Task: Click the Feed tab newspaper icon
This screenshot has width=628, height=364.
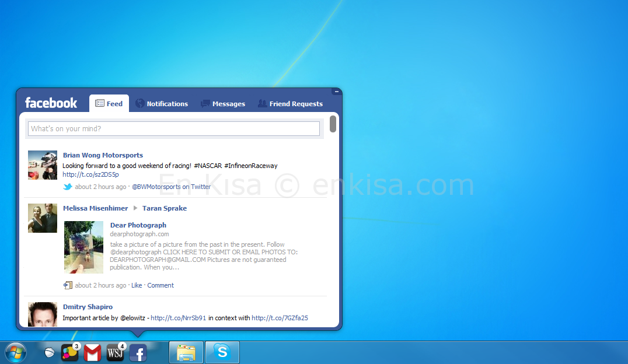Action: coord(99,103)
